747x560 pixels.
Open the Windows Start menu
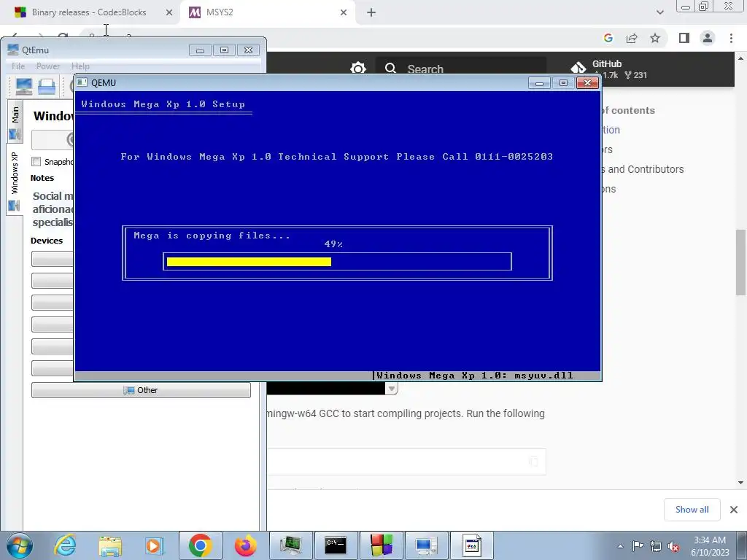(x=20, y=545)
